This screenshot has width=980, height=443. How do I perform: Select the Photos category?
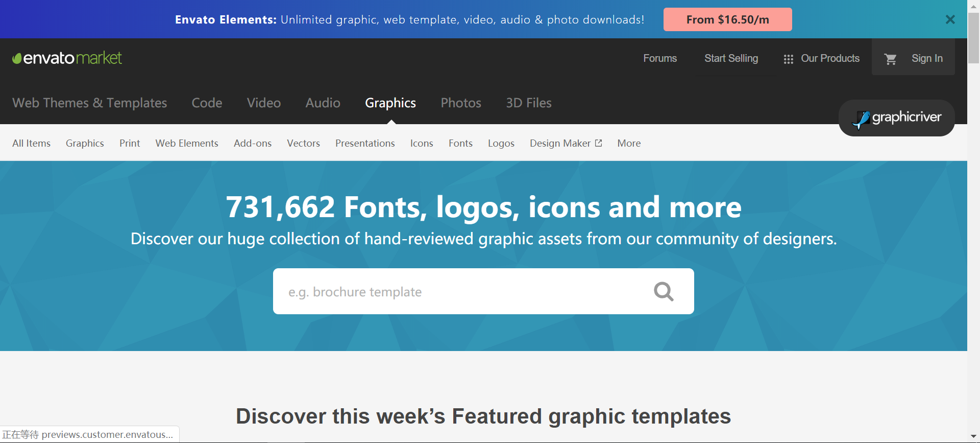(x=461, y=103)
